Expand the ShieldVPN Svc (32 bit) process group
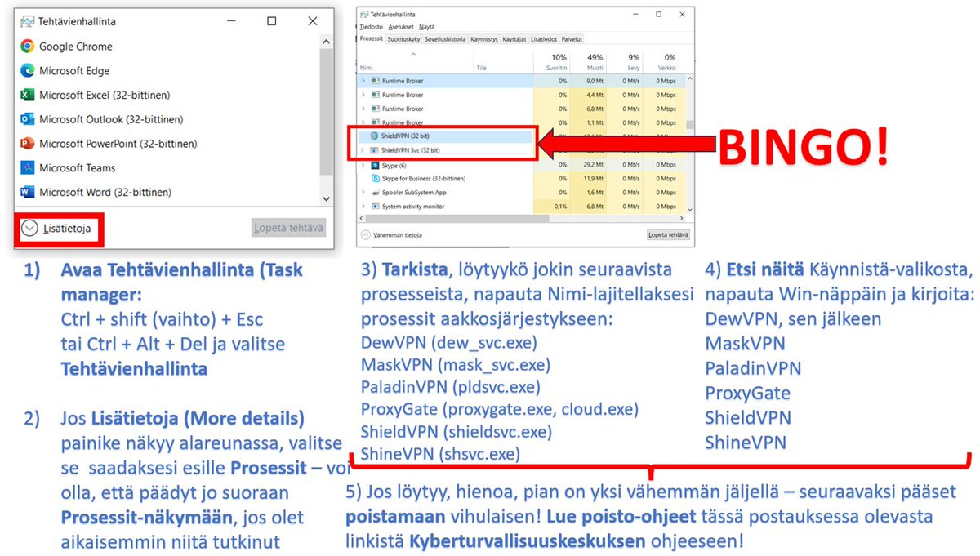Image resolution: width=980 pixels, height=556 pixels. tap(363, 150)
